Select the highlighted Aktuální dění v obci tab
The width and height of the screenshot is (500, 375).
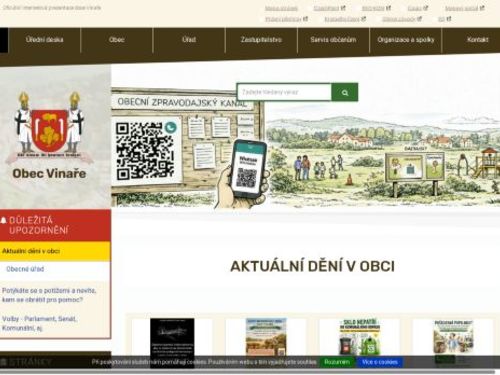tap(55, 251)
